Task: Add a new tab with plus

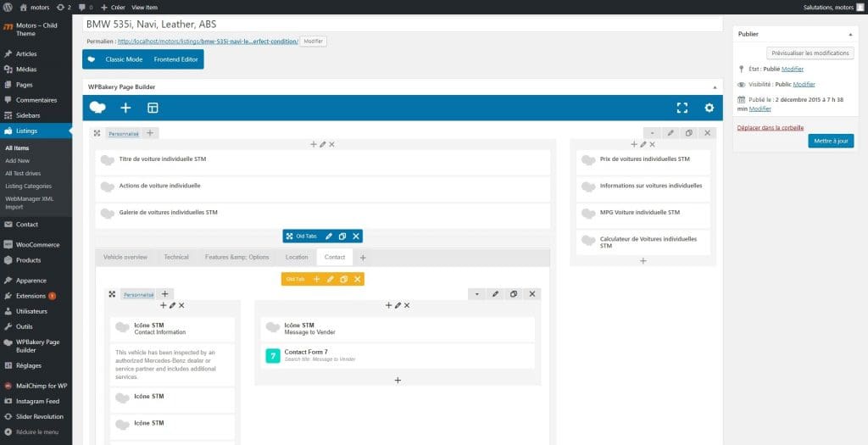Action: click(x=363, y=258)
